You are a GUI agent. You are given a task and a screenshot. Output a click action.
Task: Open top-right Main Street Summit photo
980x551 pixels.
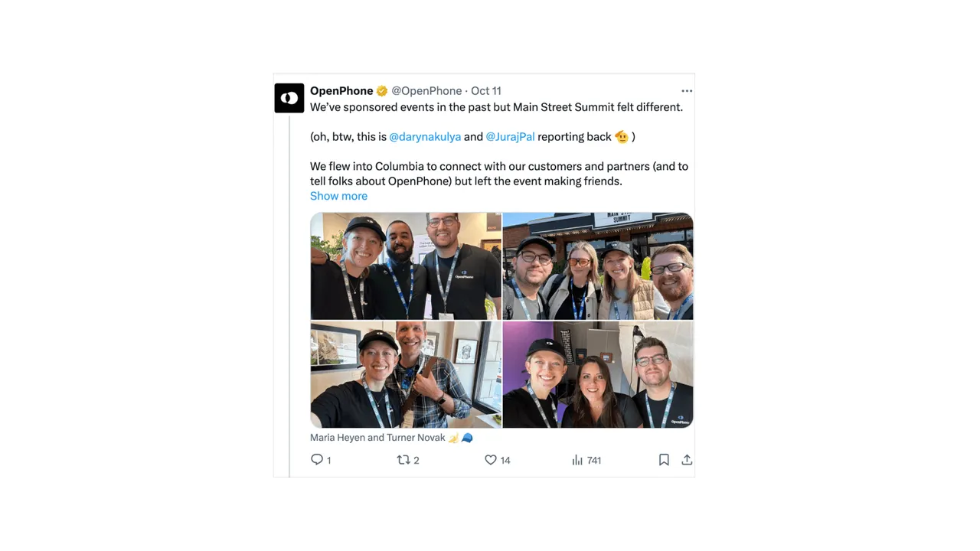598,266
